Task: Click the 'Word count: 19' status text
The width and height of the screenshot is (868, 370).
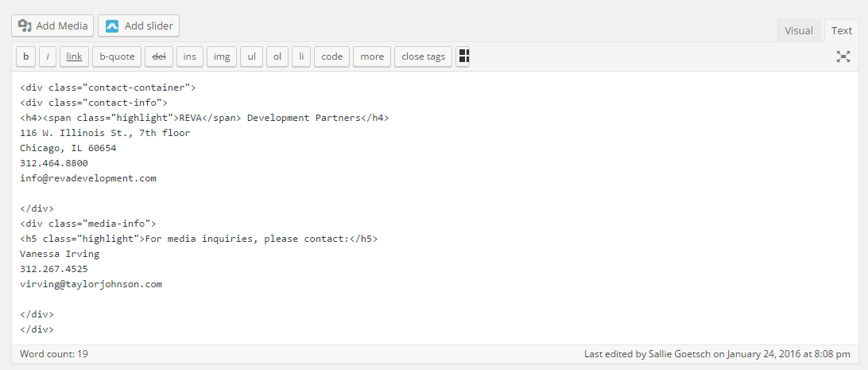Action: (x=54, y=353)
